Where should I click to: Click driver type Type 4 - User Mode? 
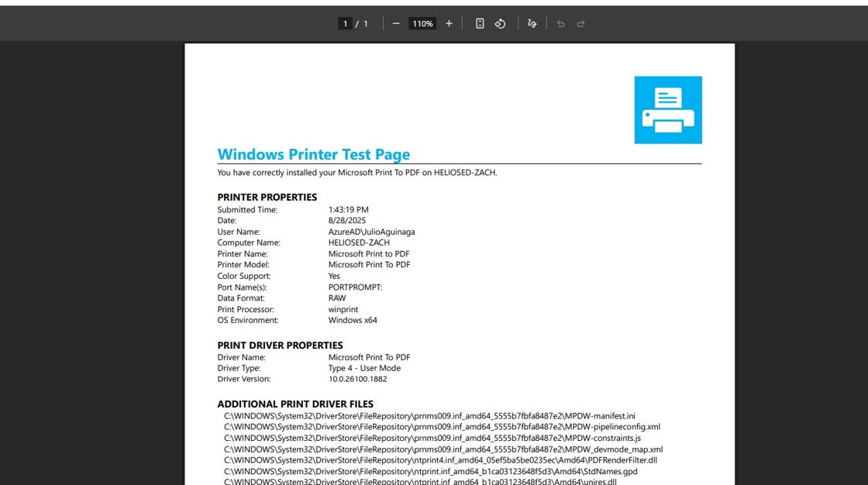(364, 368)
